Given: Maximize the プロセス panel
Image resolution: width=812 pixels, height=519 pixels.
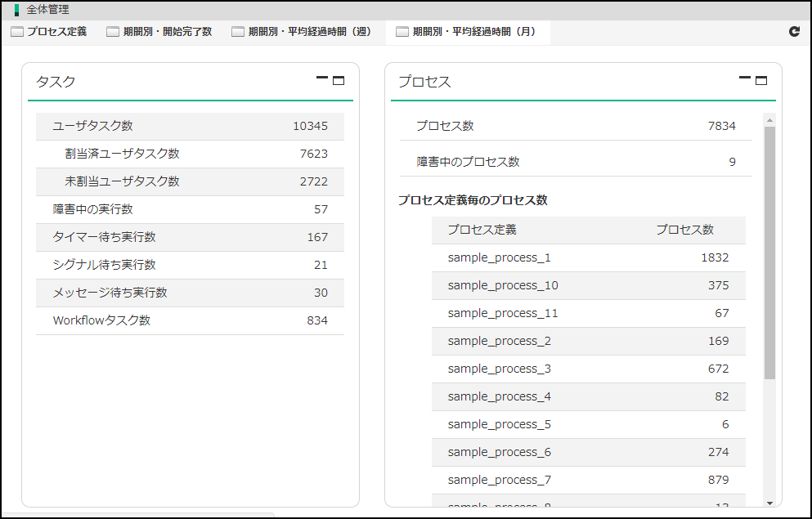Looking at the screenshot, I should click(761, 80).
